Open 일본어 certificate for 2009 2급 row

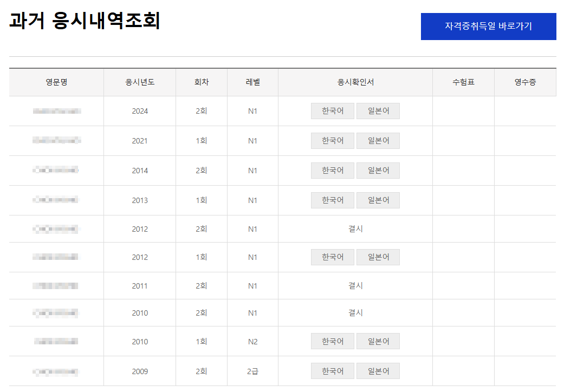378,371
